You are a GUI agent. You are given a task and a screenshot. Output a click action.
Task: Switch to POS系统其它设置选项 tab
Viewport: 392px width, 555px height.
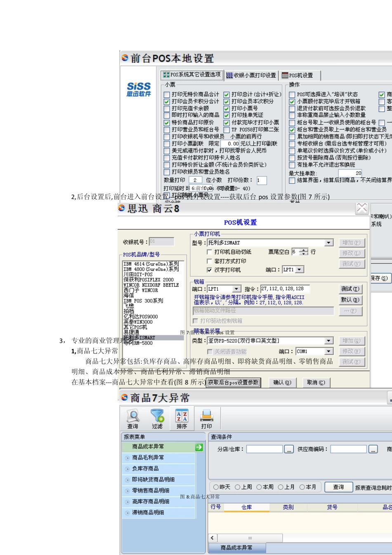(192, 75)
